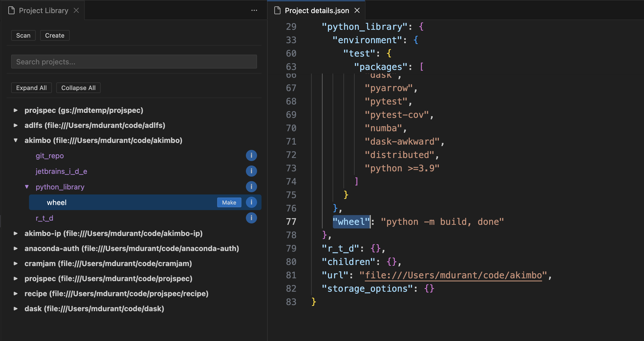Open info for python_library entry
The width and height of the screenshot is (644, 341).
click(251, 187)
